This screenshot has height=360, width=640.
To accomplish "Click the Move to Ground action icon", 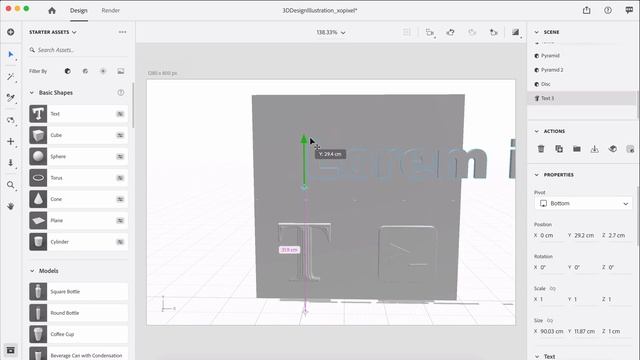I will click(594, 149).
